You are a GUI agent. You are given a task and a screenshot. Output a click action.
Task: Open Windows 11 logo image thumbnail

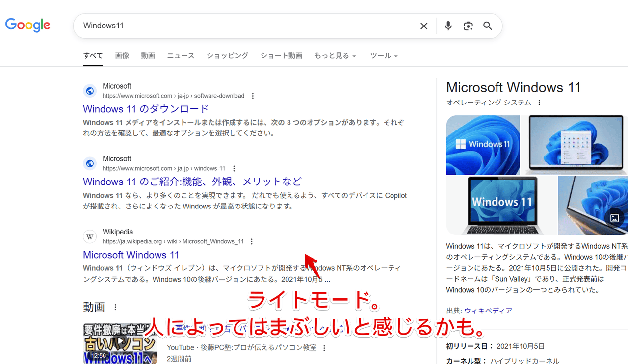click(483, 145)
